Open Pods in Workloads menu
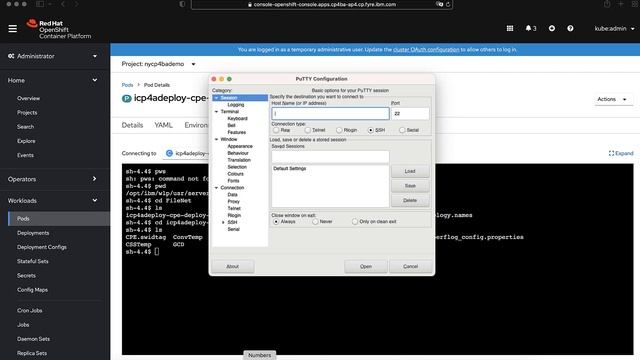Image resolution: width=640 pixels, height=360 pixels. pyautogui.click(x=23, y=219)
